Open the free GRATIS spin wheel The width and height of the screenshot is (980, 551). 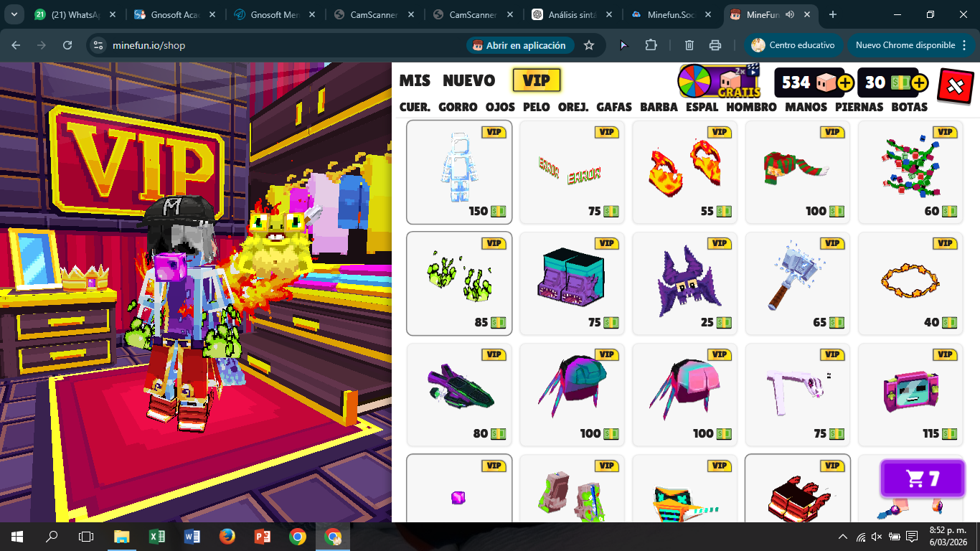click(720, 81)
